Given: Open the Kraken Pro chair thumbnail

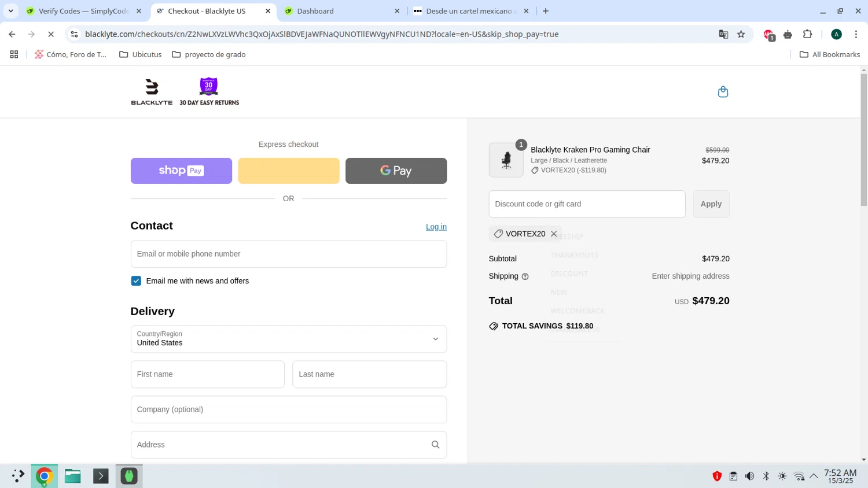Looking at the screenshot, I should point(506,160).
